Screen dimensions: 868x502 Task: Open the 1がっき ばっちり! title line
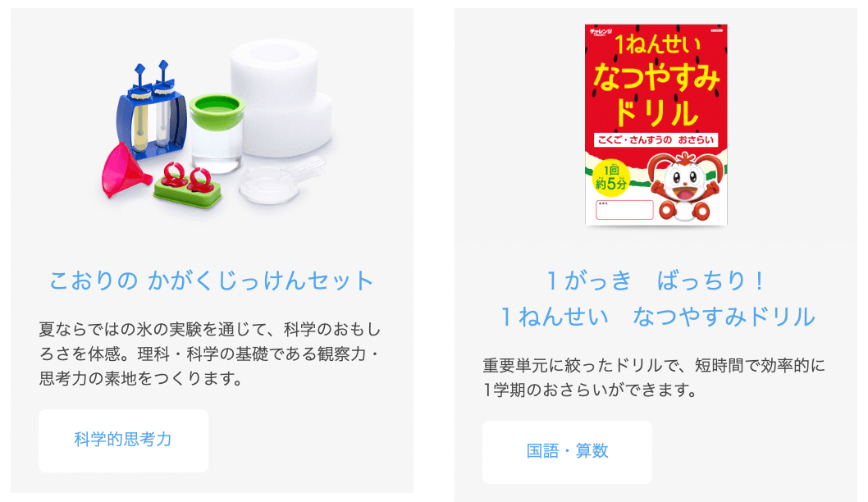coord(656,281)
